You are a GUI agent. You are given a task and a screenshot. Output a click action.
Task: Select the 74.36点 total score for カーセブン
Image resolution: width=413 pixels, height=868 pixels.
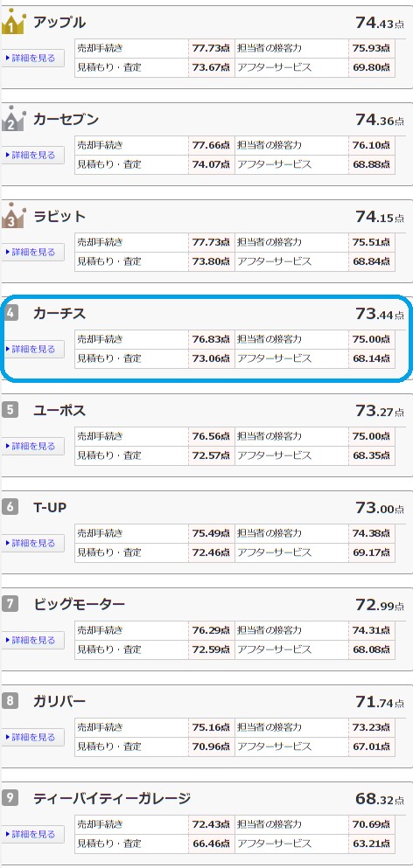point(380,120)
